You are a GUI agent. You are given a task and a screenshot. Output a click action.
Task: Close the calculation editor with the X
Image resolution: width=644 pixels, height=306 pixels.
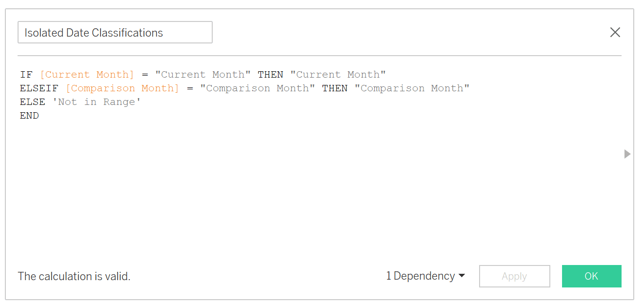pos(615,32)
